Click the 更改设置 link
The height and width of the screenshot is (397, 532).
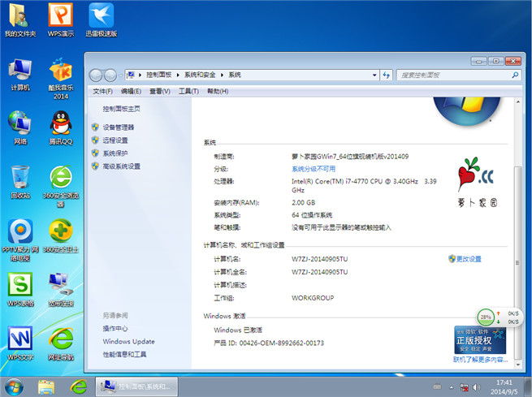469,259
